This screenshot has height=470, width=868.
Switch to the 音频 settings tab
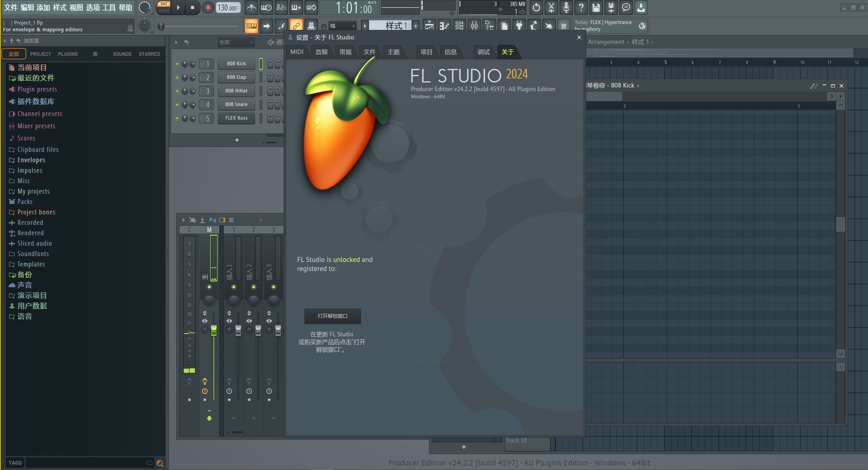[322, 52]
